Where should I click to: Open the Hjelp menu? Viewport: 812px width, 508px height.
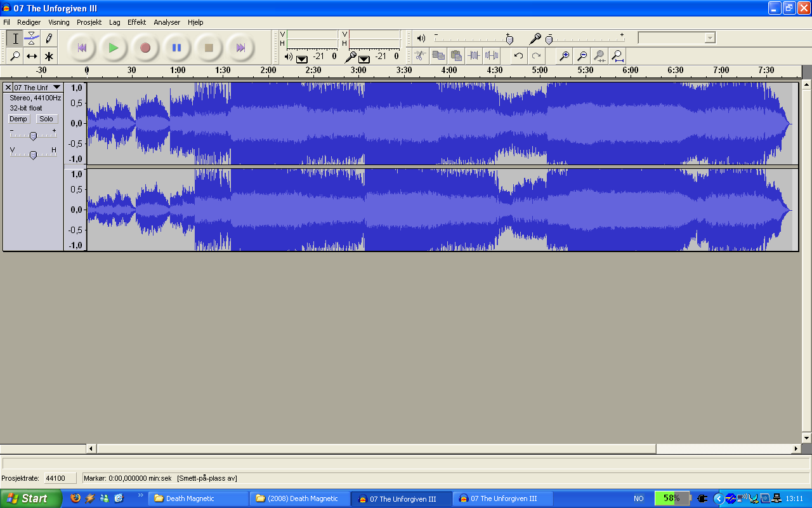tap(195, 22)
